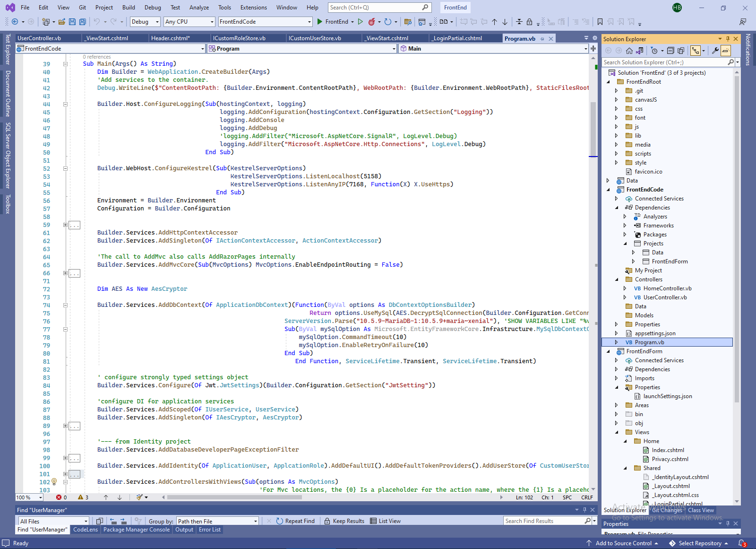Viewport: 756px width, 549px height.
Task: Expand the collapsed code region at line 59
Action: [x=65, y=225]
